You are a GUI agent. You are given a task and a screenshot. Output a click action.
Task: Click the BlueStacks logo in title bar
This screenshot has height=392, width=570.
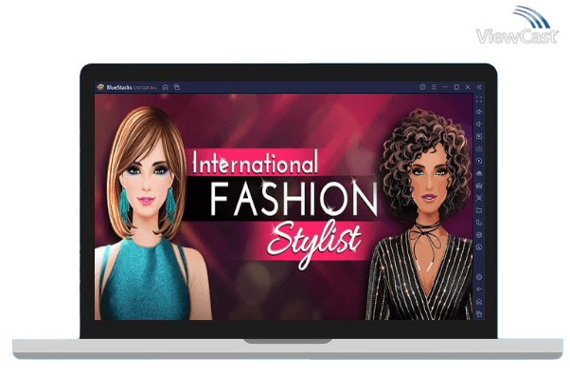click(100, 87)
